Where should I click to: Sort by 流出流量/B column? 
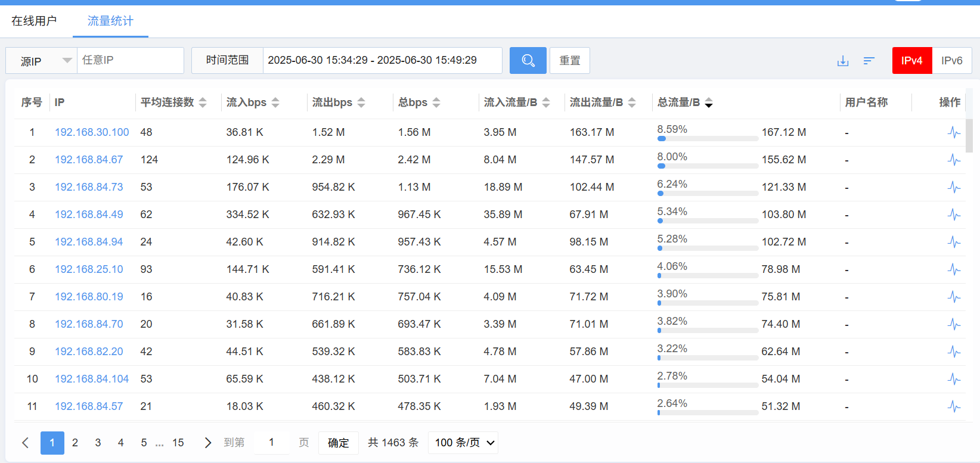coord(632,102)
